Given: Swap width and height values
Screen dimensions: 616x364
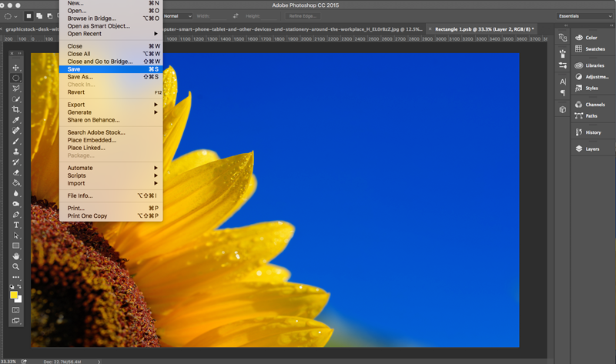Looking at the screenshot, I should pyautogui.click(x=236, y=16).
